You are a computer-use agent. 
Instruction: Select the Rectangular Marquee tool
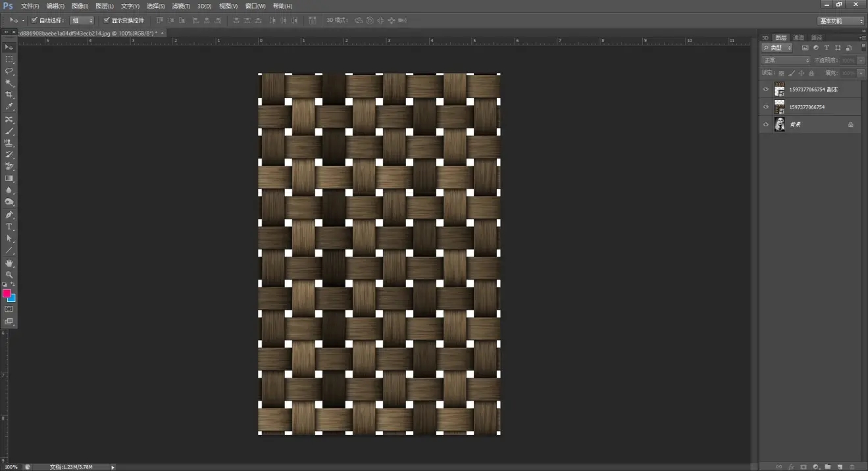pyautogui.click(x=9, y=59)
